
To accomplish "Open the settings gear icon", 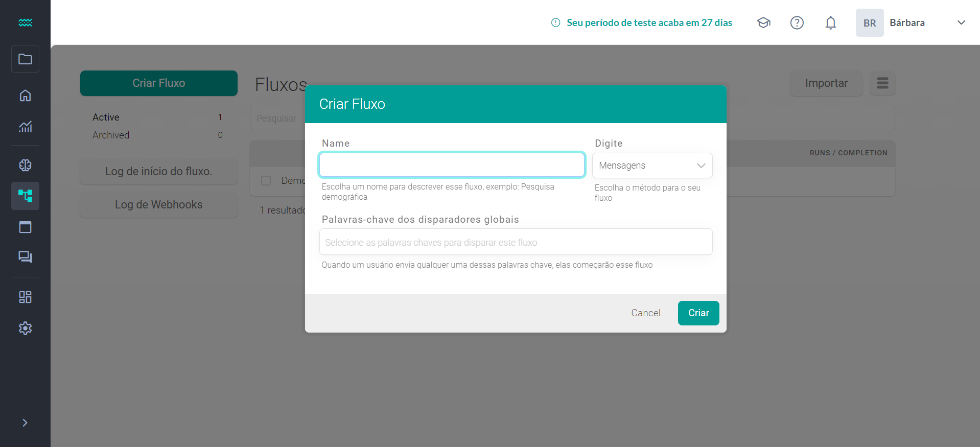I will [25, 328].
